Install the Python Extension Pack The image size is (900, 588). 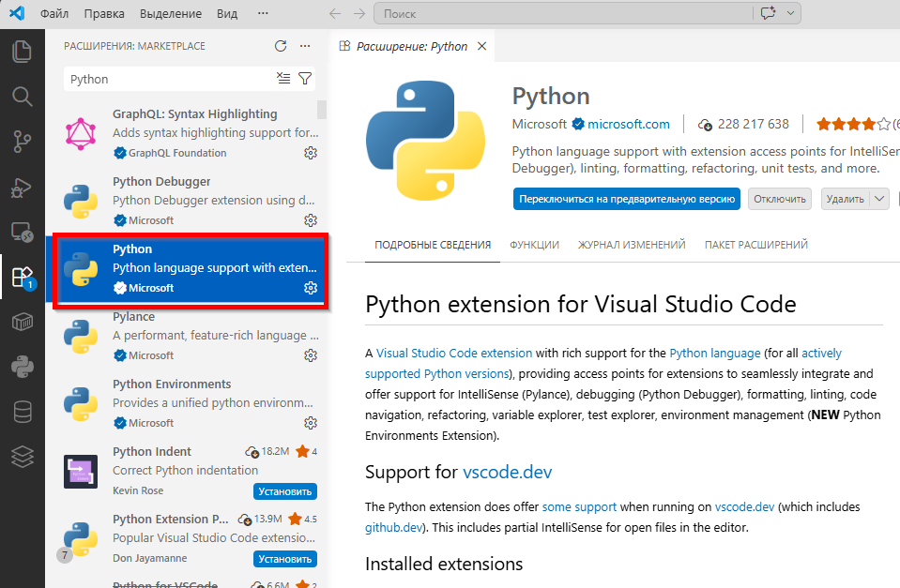(x=284, y=559)
